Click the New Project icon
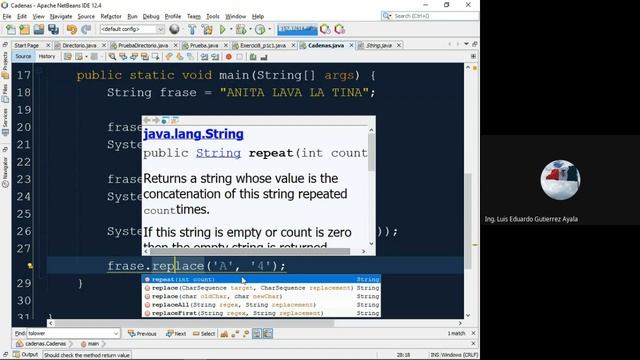This screenshot has width=640, height=360. pos(24,29)
